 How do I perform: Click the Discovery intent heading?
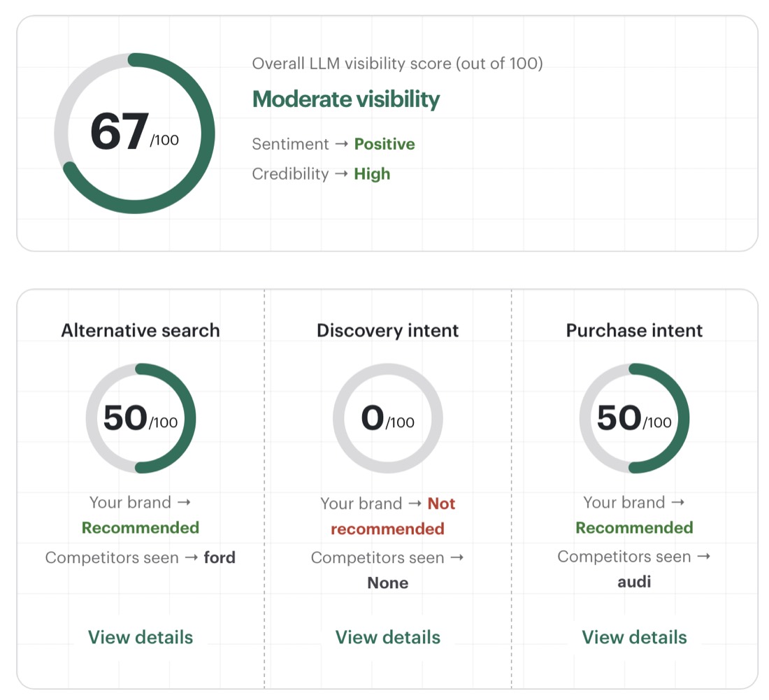(387, 330)
